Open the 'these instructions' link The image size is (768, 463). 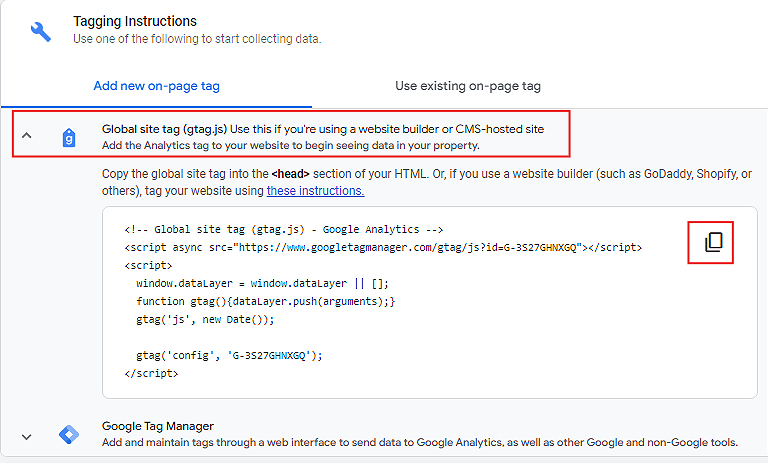click(x=315, y=191)
